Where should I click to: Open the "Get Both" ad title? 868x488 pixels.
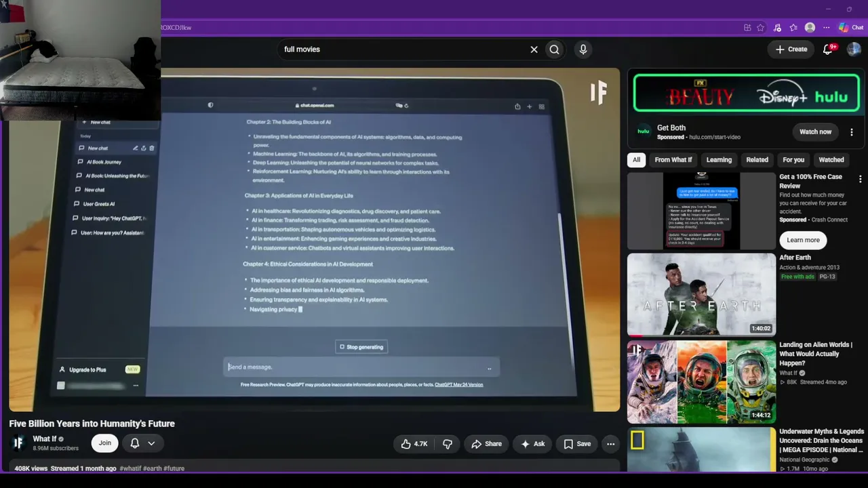pyautogui.click(x=671, y=127)
